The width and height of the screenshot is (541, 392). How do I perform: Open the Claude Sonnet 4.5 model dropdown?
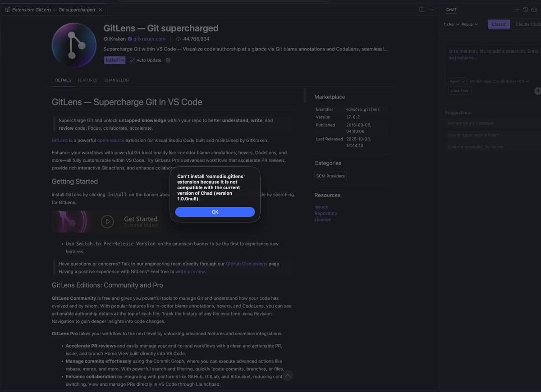[x=499, y=82]
